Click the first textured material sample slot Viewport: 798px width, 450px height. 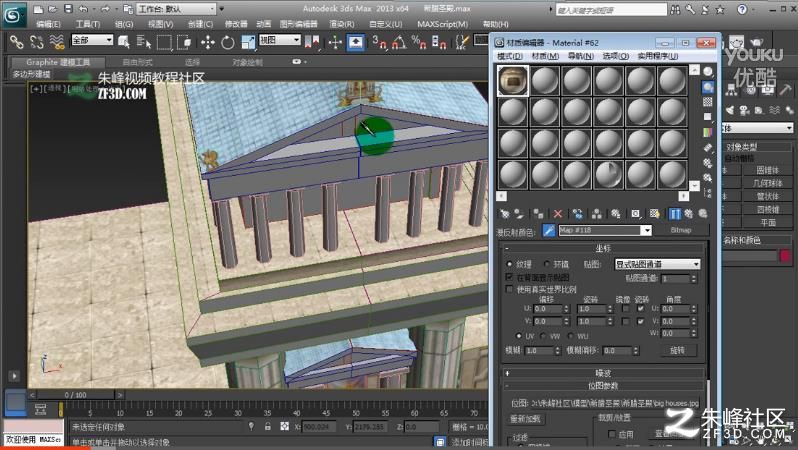click(512, 80)
